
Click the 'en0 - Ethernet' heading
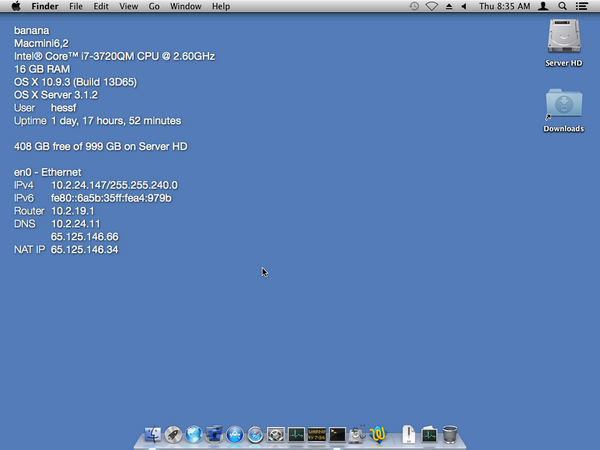(47, 172)
